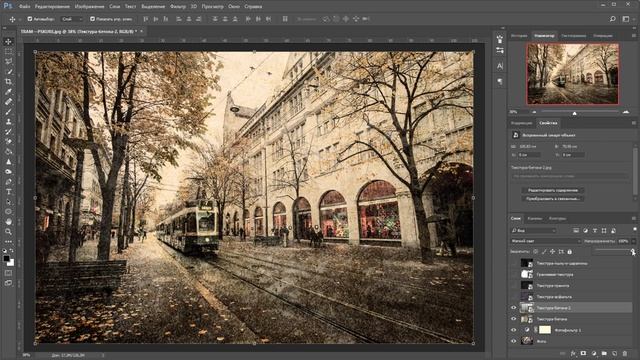Click the Фотофильтр 1 color thumbnail

point(545,330)
